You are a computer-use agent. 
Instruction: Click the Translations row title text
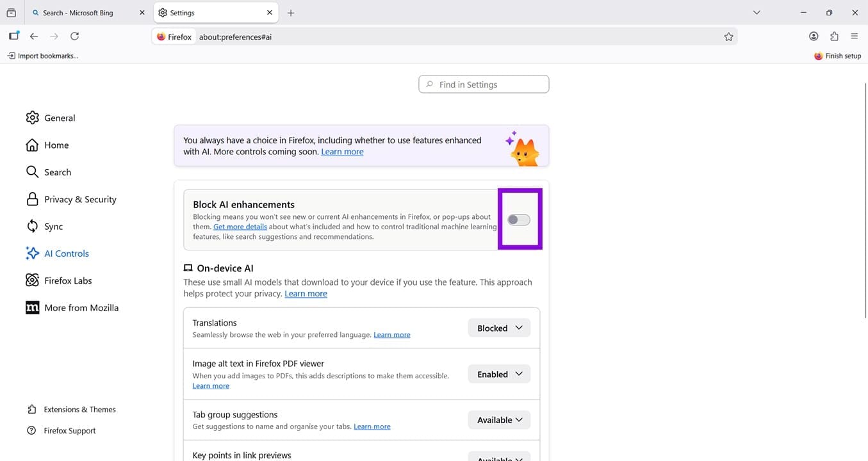coord(215,323)
